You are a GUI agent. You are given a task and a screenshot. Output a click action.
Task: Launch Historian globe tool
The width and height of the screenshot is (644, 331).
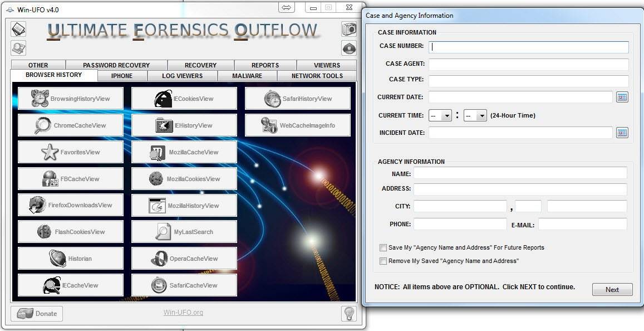point(71,258)
